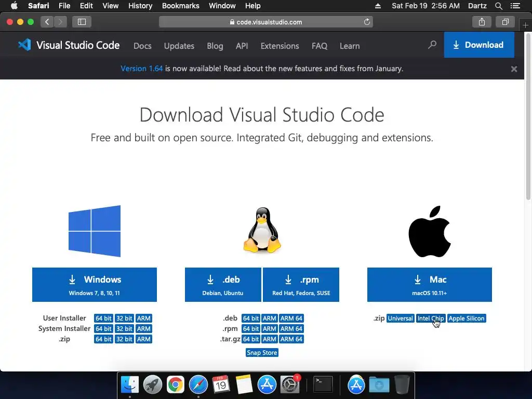
Task: Open a new tab with plus icon
Action: 525,25
